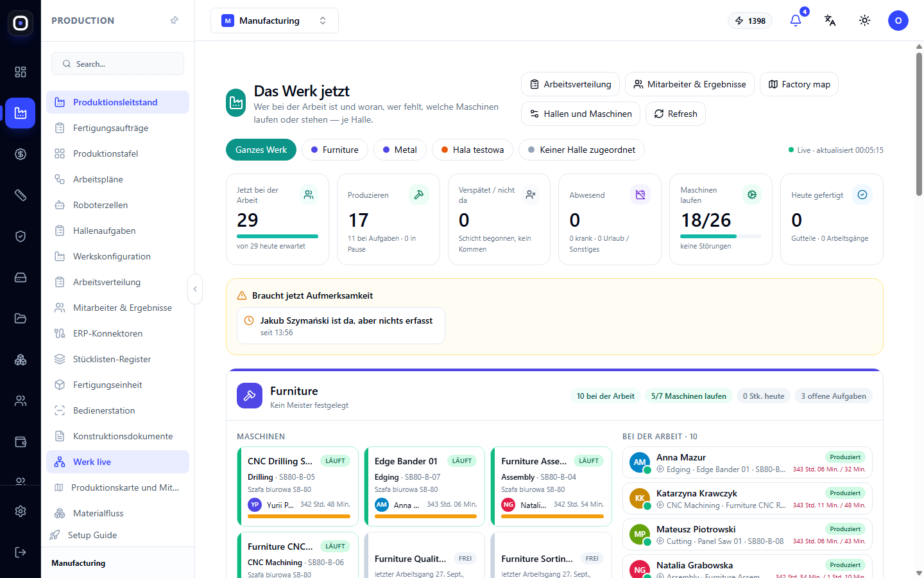924x578 pixels.
Task: Open ERP-Konnektoren in sidebar
Action: pyautogui.click(x=117, y=333)
